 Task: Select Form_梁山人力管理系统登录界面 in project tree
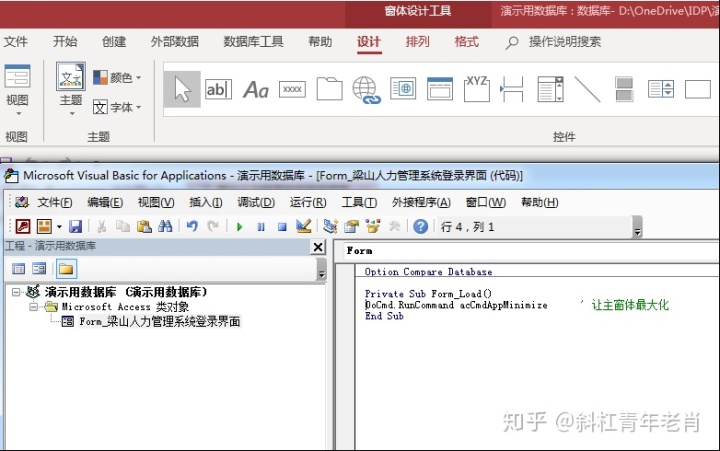pyautogui.click(x=159, y=321)
